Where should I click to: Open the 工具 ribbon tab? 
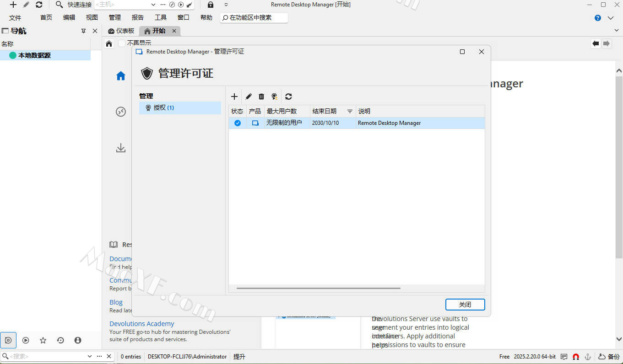click(x=161, y=18)
